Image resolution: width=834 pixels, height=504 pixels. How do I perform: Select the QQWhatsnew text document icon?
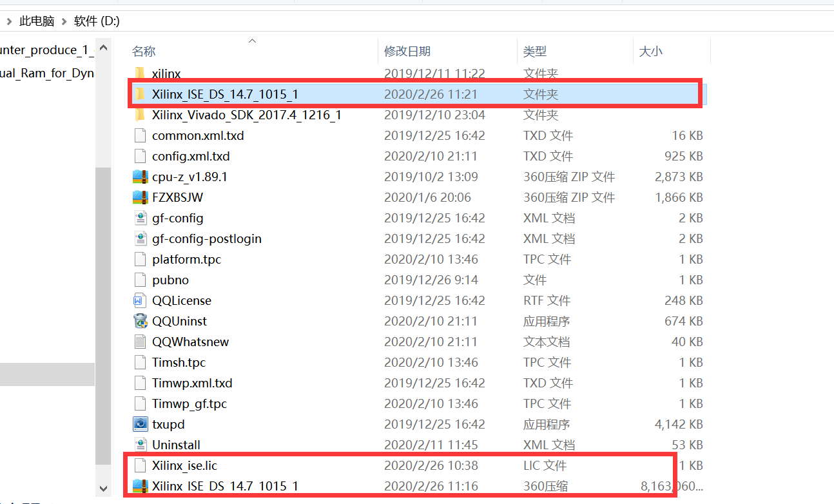click(x=140, y=342)
